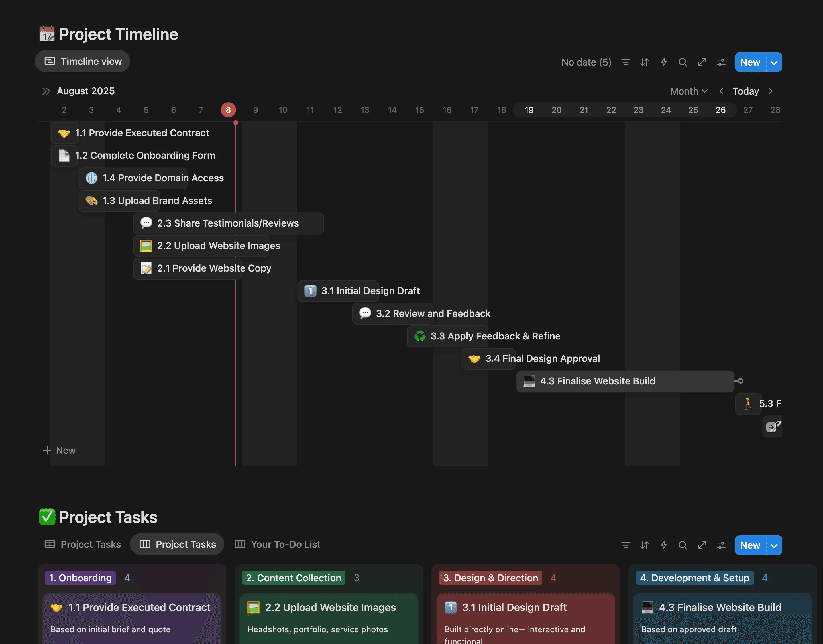Go to next timeline period arrow
Image resolution: width=823 pixels, height=644 pixels.
click(x=770, y=91)
